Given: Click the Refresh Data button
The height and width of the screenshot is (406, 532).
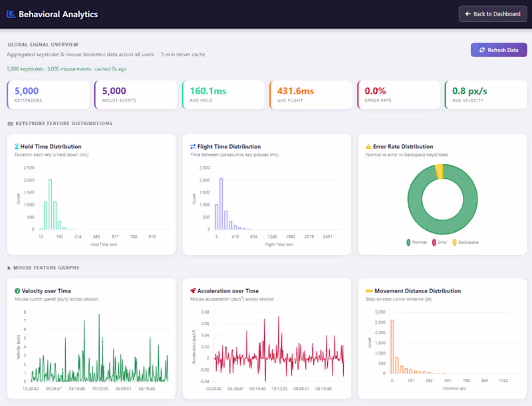Looking at the screenshot, I should (499, 50).
